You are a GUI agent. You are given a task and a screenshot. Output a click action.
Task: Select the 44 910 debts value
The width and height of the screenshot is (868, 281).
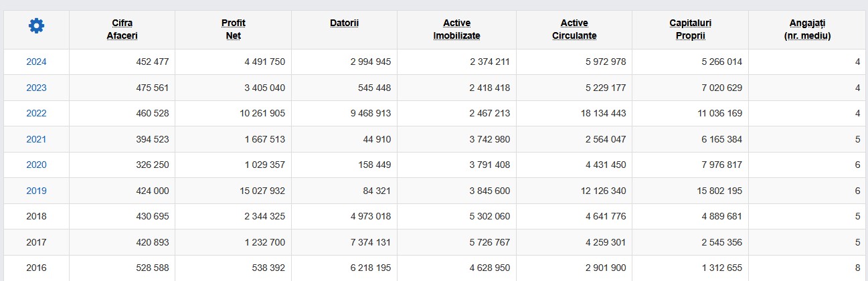pos(377,139)
